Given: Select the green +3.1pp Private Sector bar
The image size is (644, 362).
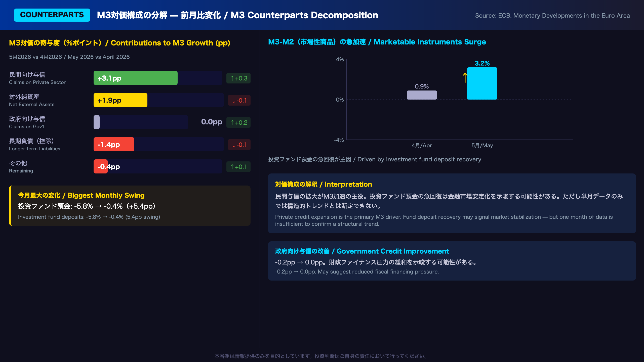Looking at the screenshot, I should (x=136, y=78).
